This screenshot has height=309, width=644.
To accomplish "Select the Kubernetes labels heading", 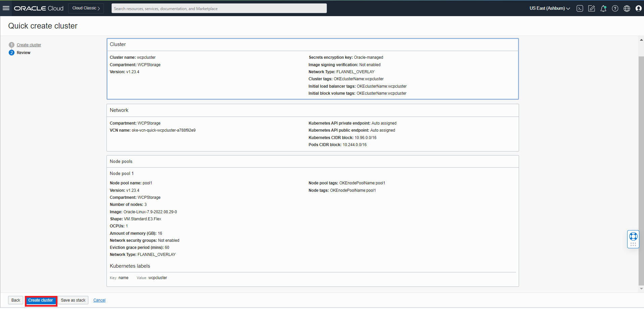I will pyautogui.click(x=130, y=266).
